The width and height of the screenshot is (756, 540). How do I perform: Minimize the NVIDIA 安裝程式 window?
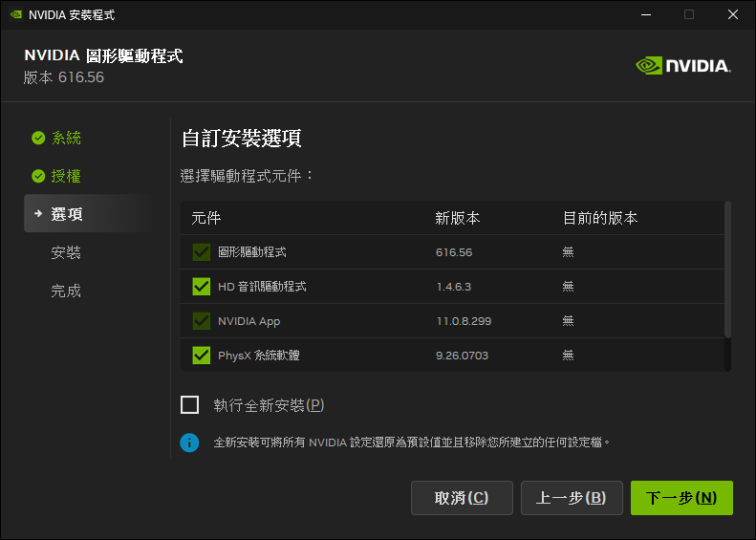[x=646, y=14]
